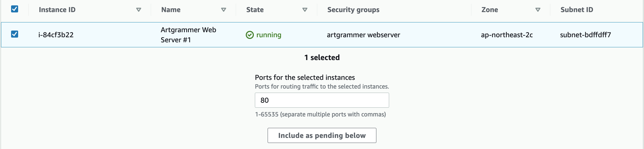The image size is (644, 149).
Task: Click the ap-northeast-2c zone cell
Action: [507, 35]
